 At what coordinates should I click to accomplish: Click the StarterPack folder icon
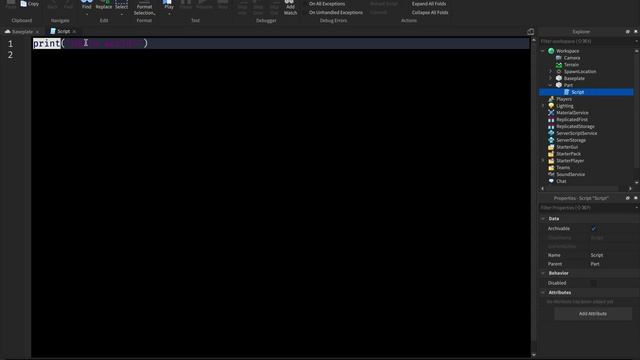(551, 154)
